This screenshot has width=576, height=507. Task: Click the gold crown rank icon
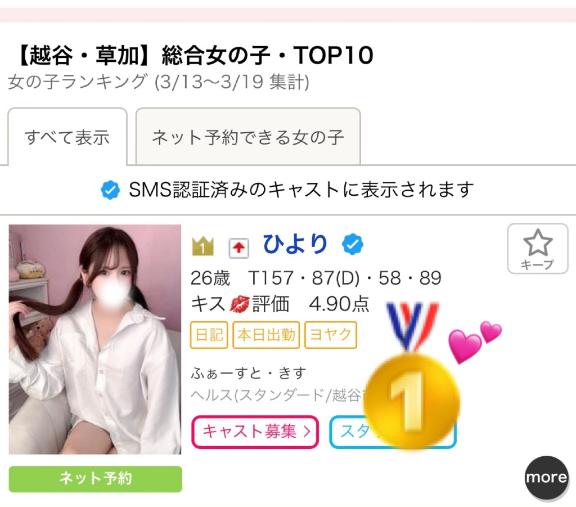pos(202,246)
